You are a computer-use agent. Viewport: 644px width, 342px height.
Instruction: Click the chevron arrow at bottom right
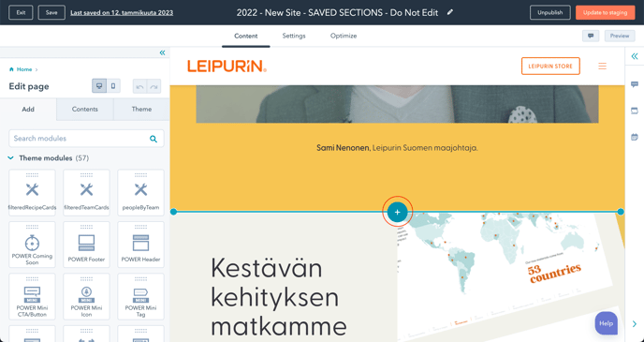[635, 324]
